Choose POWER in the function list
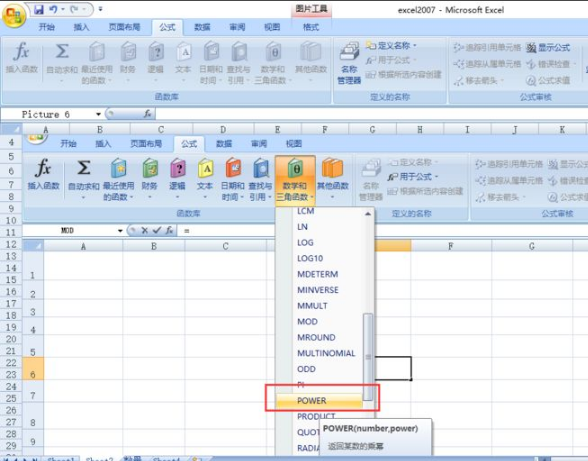 click(x=319, y=401)
